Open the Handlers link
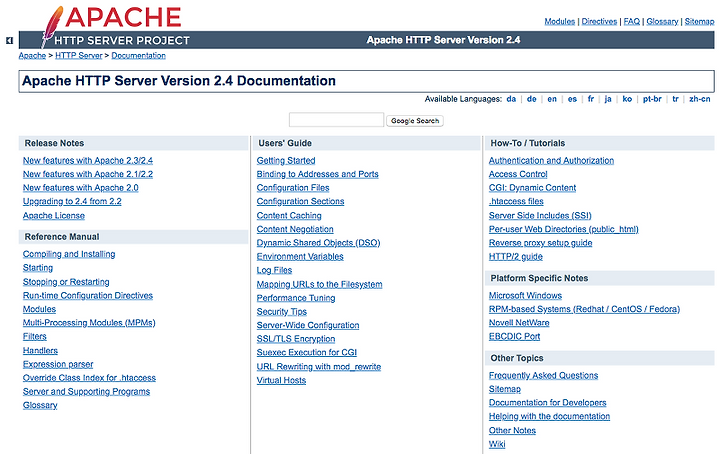Screen dimensions: 720x454 pos(40,351)
